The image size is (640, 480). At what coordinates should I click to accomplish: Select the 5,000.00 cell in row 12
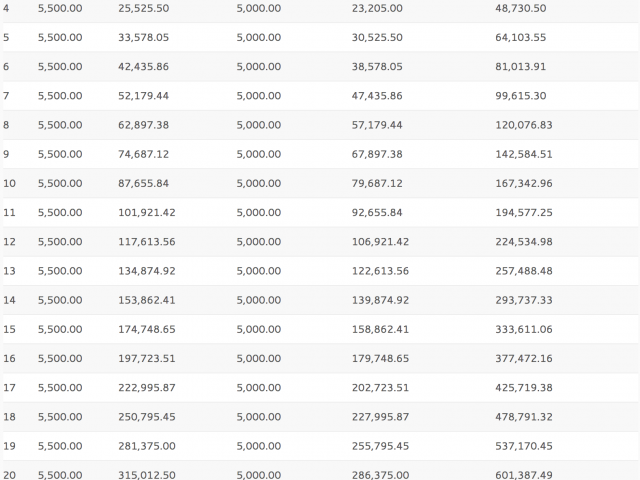point(259,242)
